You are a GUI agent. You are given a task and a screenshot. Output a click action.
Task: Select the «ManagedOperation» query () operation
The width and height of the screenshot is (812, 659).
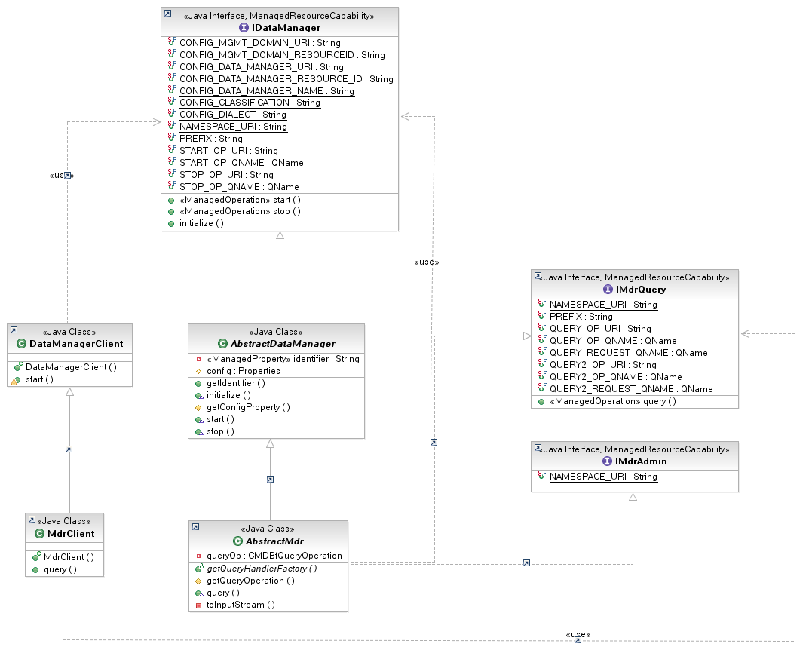point(613,401)
